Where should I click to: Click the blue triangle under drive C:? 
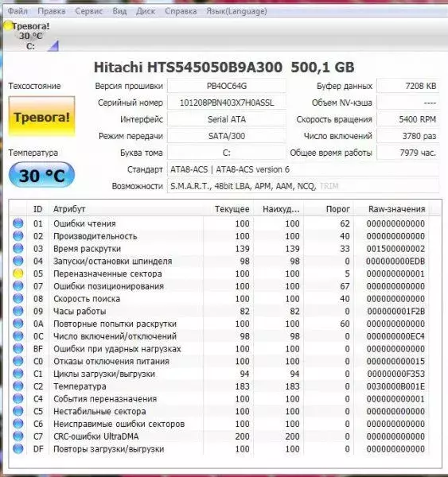[53, 46]
